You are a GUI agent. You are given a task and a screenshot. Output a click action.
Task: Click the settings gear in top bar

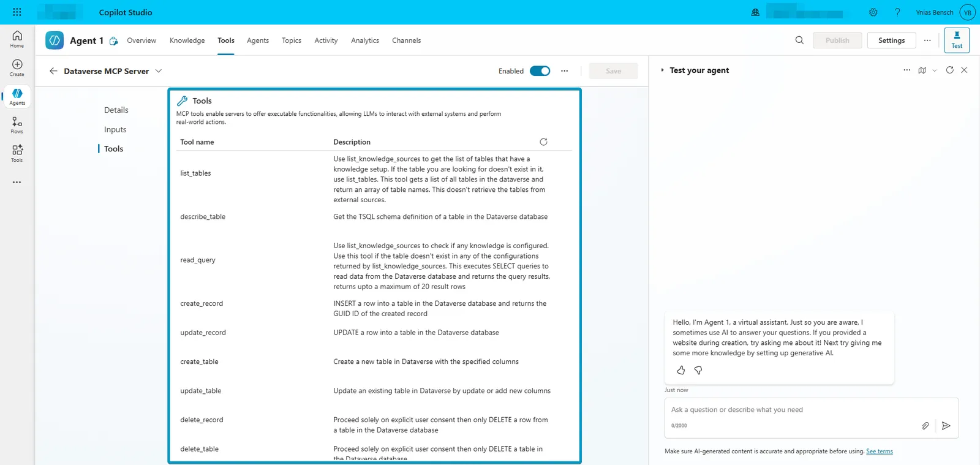[x=873, y=12]
